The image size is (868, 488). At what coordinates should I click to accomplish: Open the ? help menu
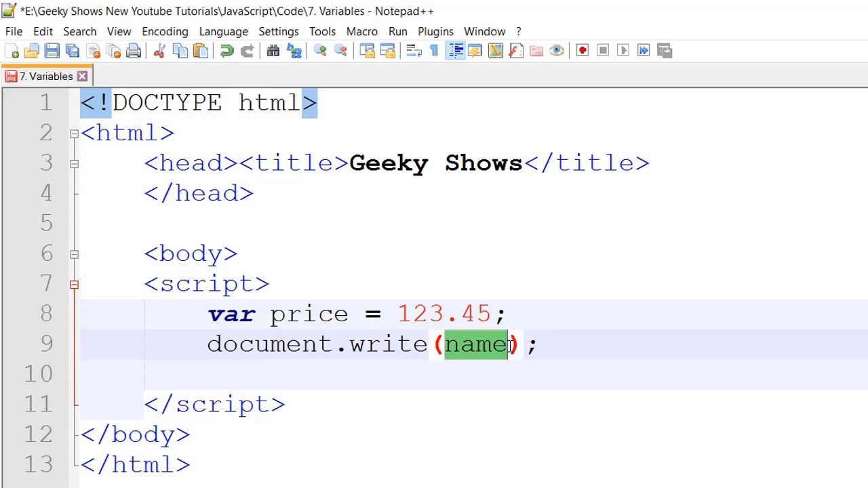(519, 31)
